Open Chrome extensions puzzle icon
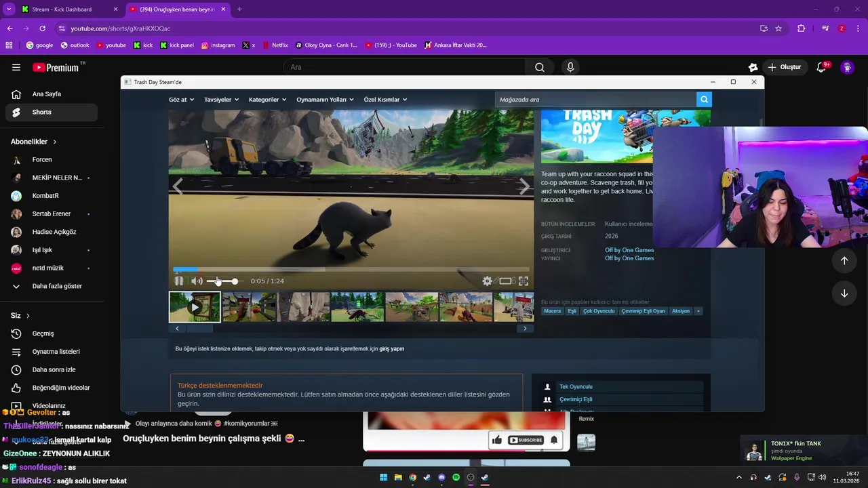Screen dimensions: 868x488 [802, 28]
